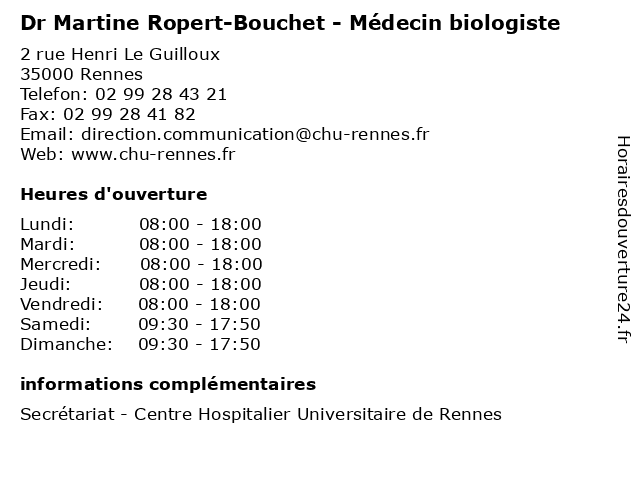Click the informations complémentaires heading
640x480 pixels.
pos(168,384)
